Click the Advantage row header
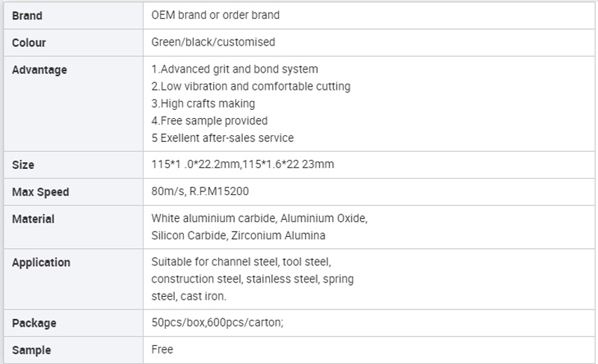This screenshot has width=598, height=364. [40, 70]
